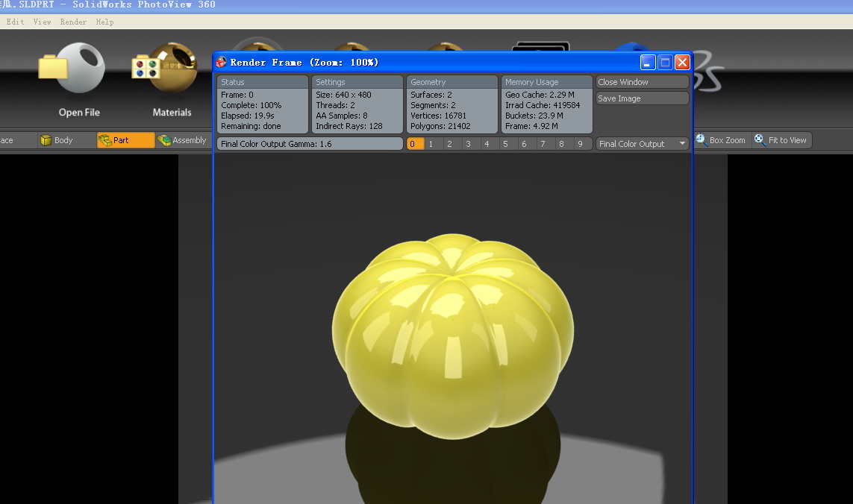Click the 'Vertices: 16781' text
Image resolution: width=853 pixels, height=504 pixels.
(x=438, y=116)
